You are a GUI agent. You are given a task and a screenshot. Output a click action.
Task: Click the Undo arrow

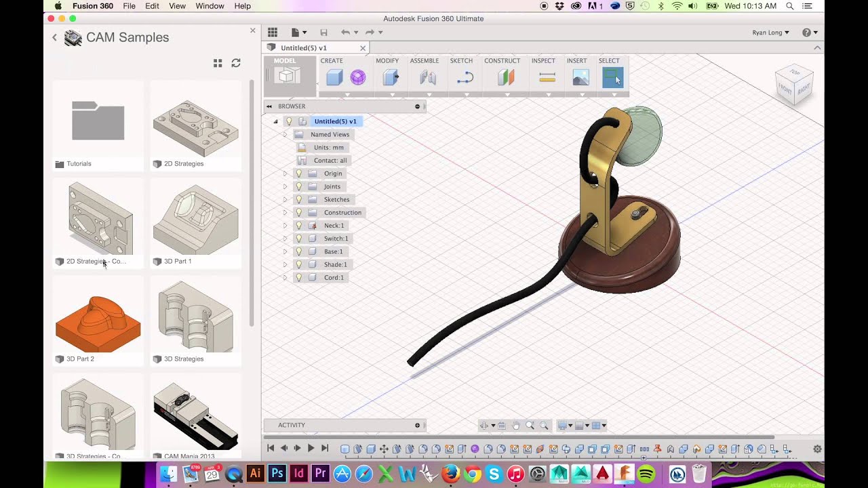click(345, 32)
